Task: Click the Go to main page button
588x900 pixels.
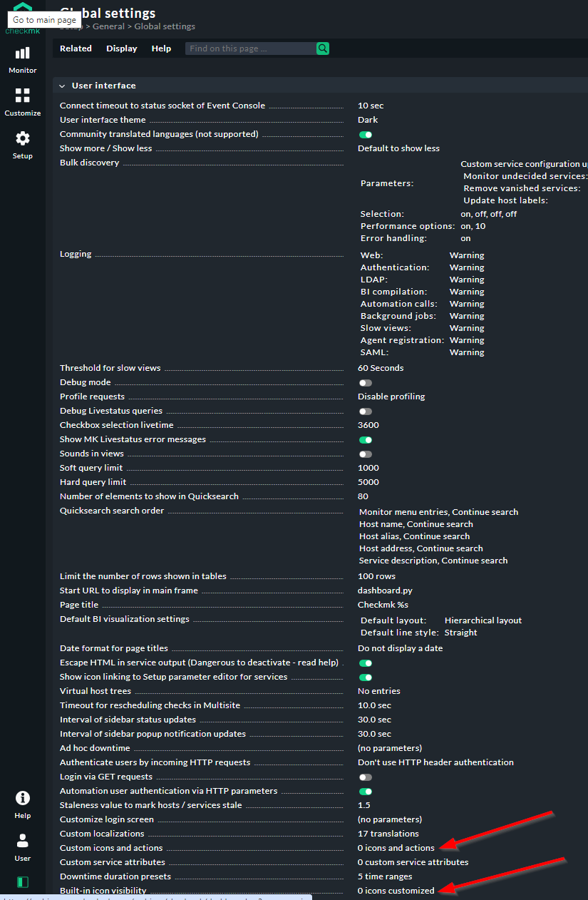Action: pyautogui.click(x=43, y=19)
